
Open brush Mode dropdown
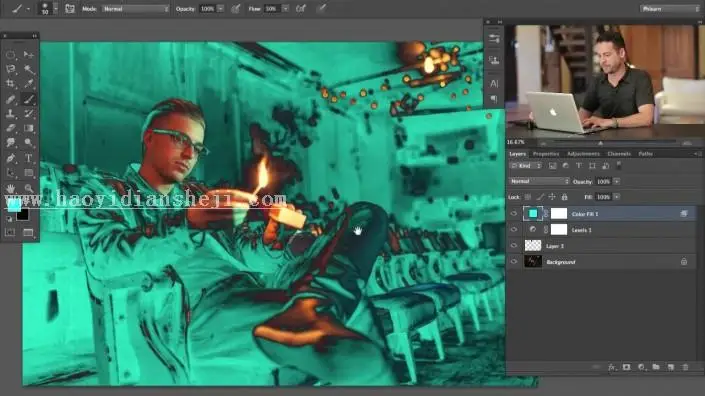135,9
